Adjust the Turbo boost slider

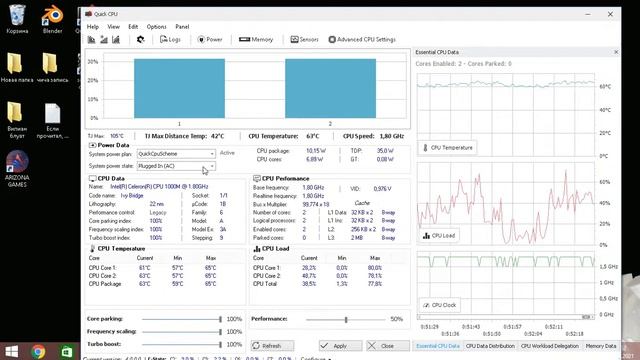[182, 344]
